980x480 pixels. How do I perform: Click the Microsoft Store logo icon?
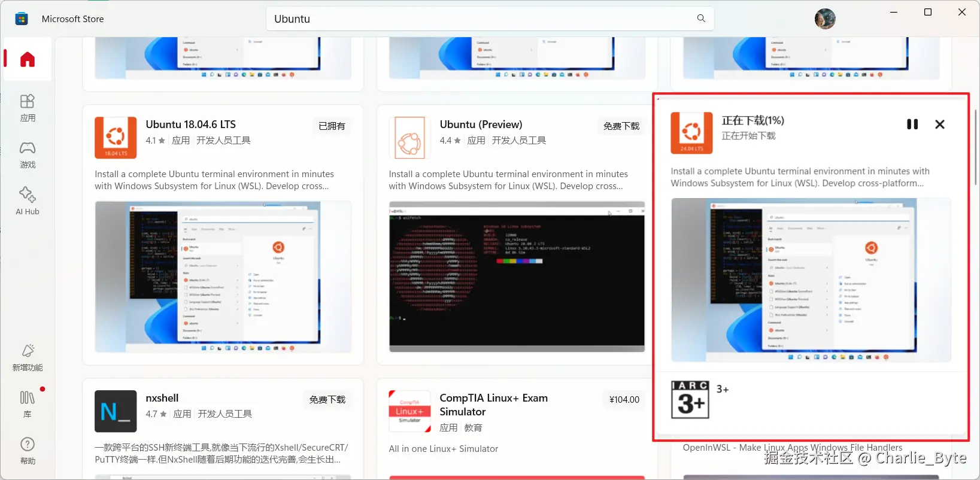(22, 19)
